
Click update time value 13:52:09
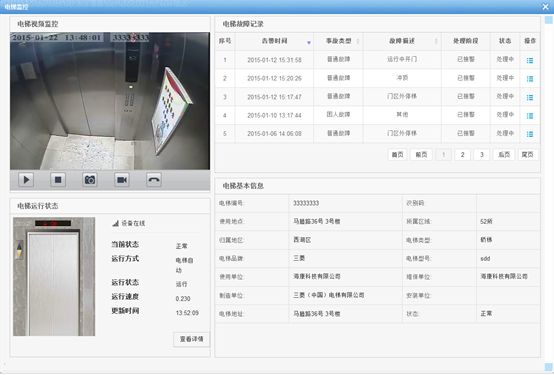(187, 313)
